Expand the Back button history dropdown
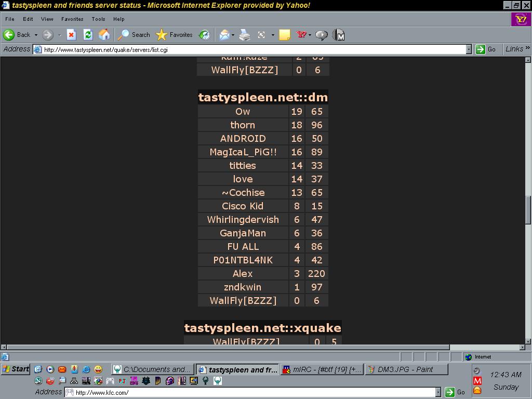Screen dimensions: 532x399 click(36, 35)
